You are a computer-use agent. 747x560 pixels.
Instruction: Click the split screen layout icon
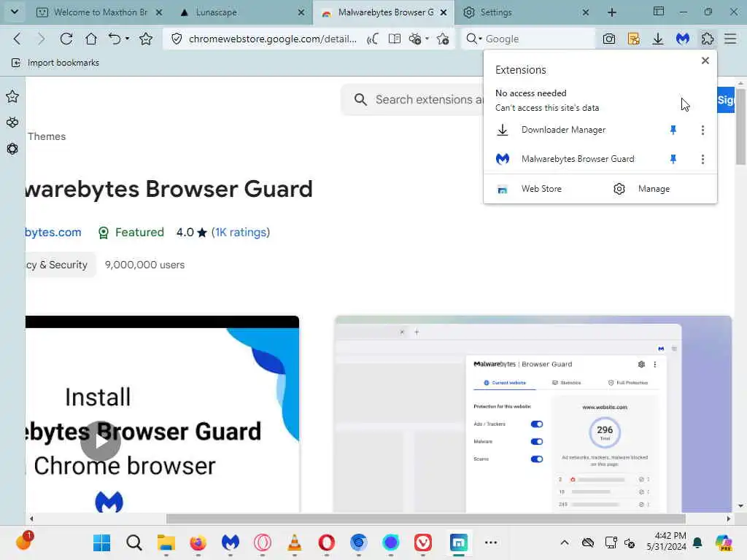pyautogui.click(x=659, y=12)
